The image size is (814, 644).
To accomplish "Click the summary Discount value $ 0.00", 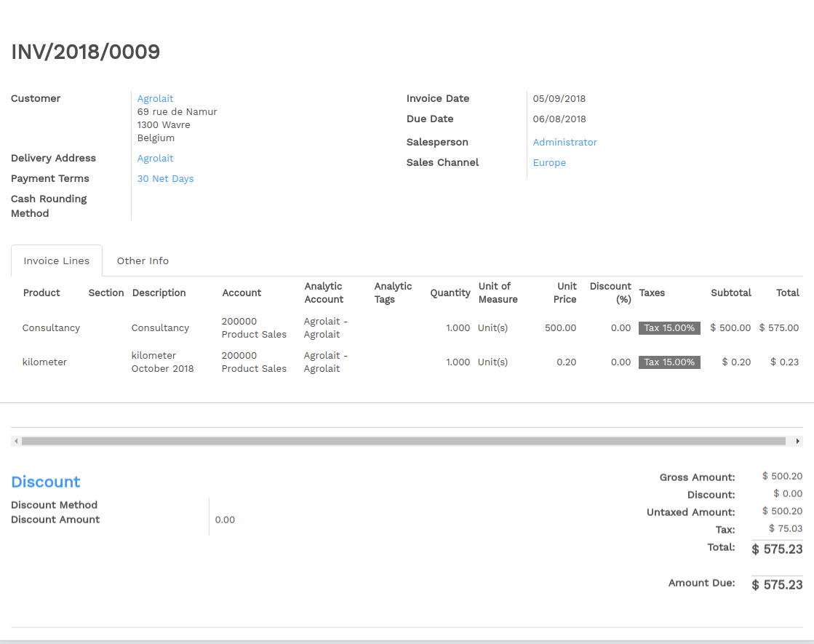I will pos(788,494).
